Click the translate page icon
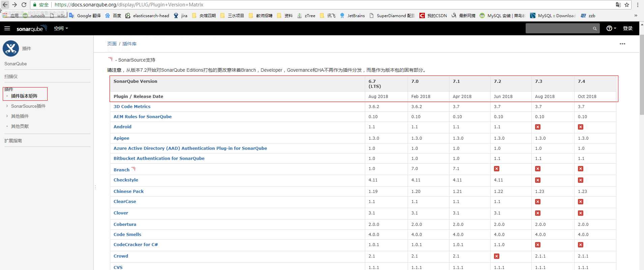 click(x=618, y=5)
